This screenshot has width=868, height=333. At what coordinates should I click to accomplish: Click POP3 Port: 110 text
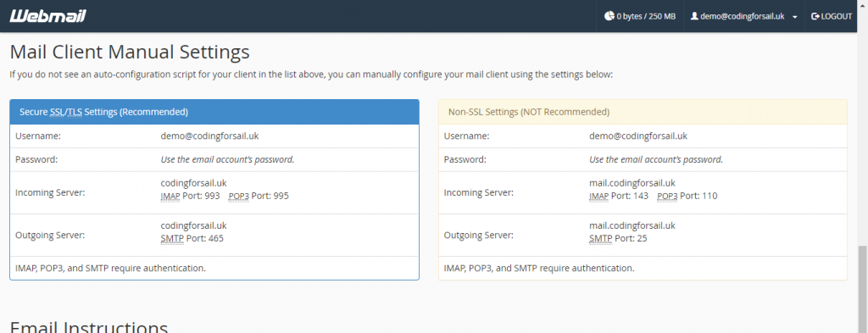pos(687,196)
